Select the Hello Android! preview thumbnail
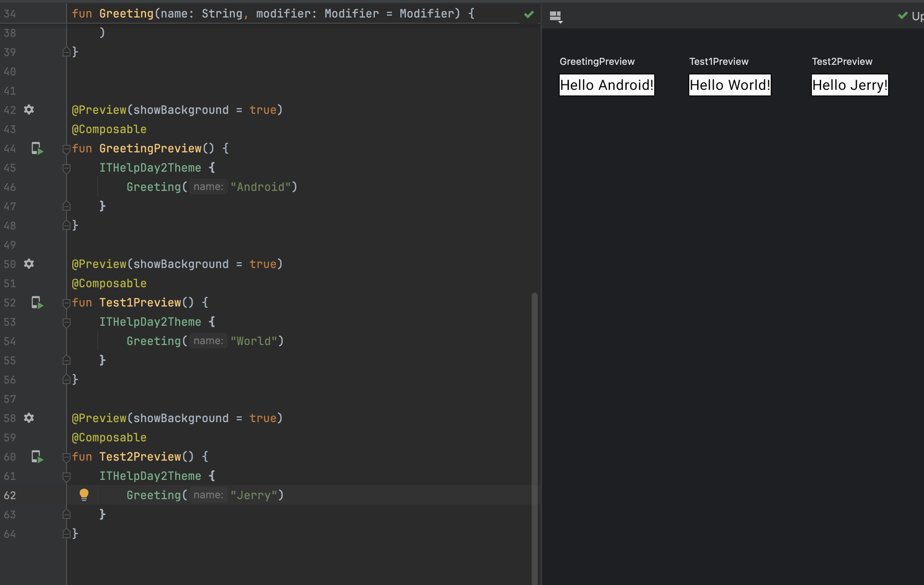The image size is (924, 585). (607, 85)
